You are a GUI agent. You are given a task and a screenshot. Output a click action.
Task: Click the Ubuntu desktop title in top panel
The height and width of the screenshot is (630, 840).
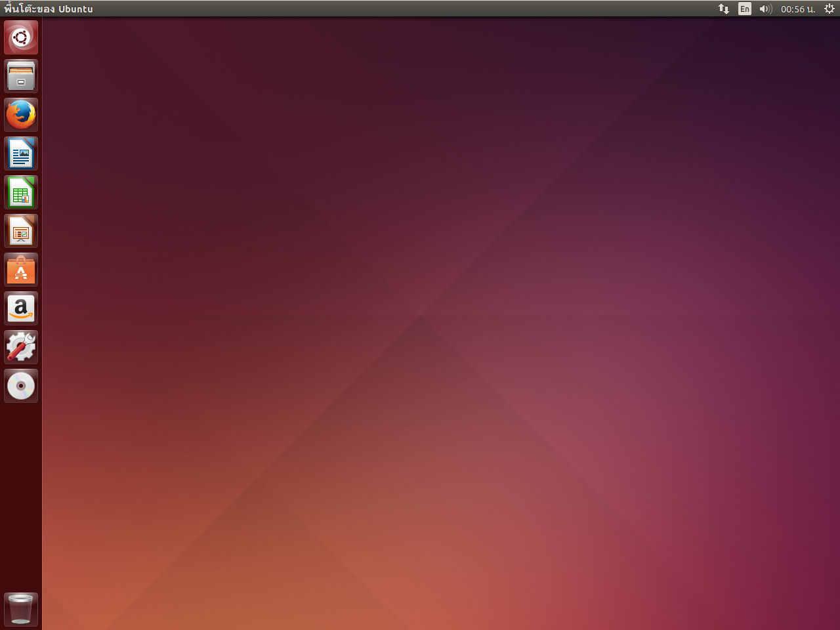click(49, 9)
